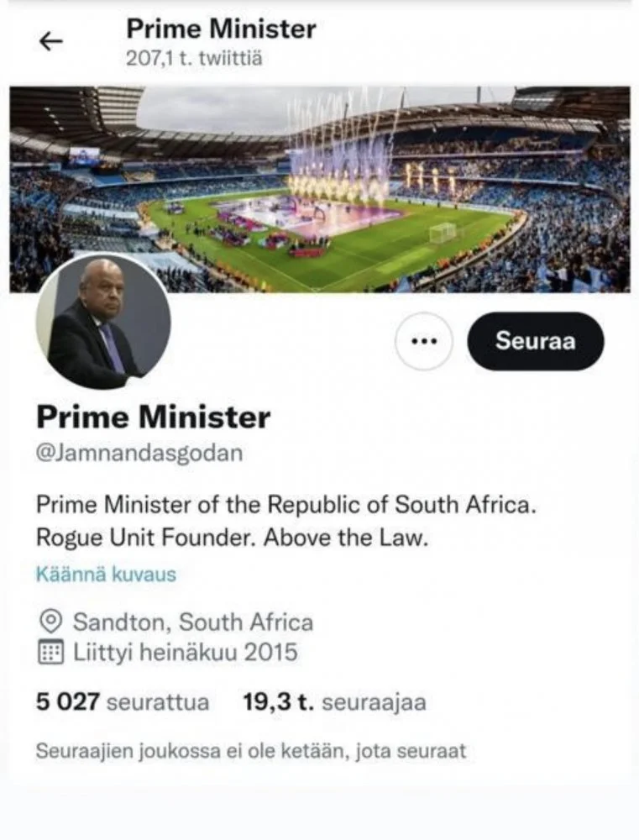Viewport: 639px width, 840px height.
Task: Click the calendar joined-date icon
Action: point(51,653)
